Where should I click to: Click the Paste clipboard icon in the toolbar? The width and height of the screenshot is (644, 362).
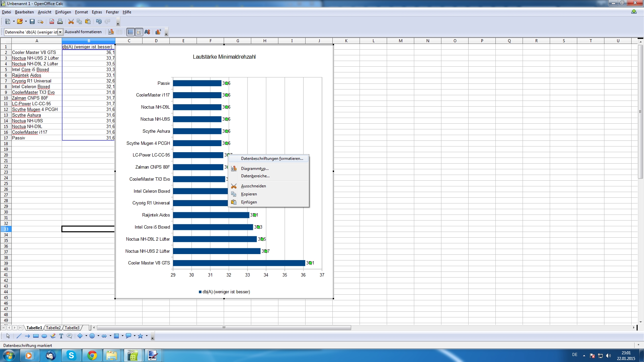(x=88, y=21)
